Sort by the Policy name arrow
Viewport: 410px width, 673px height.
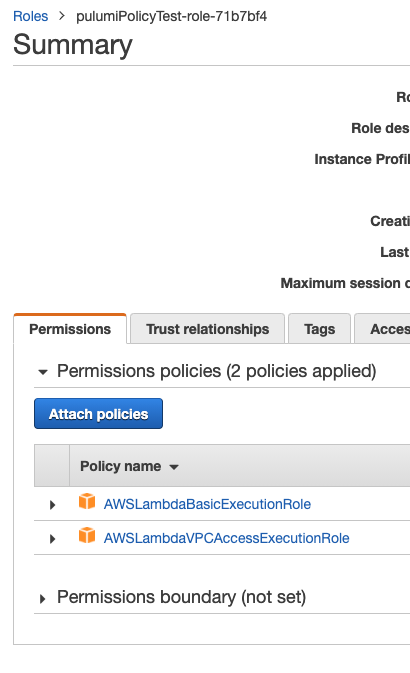point(173,467)
